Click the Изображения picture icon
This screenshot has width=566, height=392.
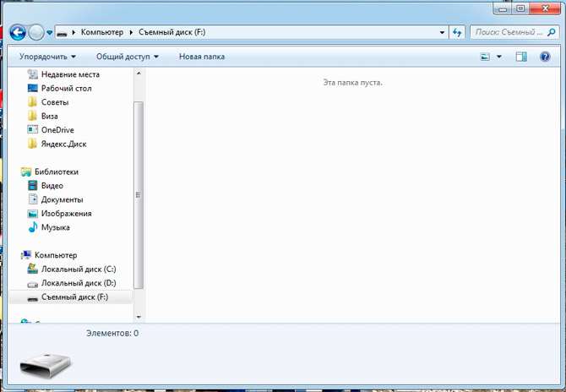pyautogui.click(x=32, y=214)
